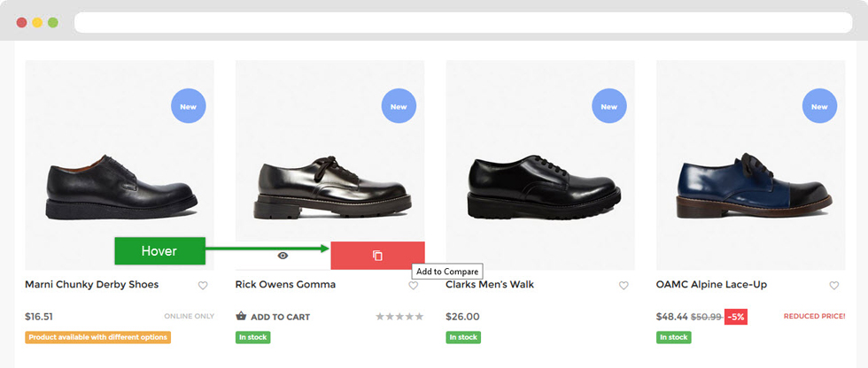Open OAMC Alpine Lace-Up product link
The image size is (868, 368).
pyautogui.click(x=711, y=285)
